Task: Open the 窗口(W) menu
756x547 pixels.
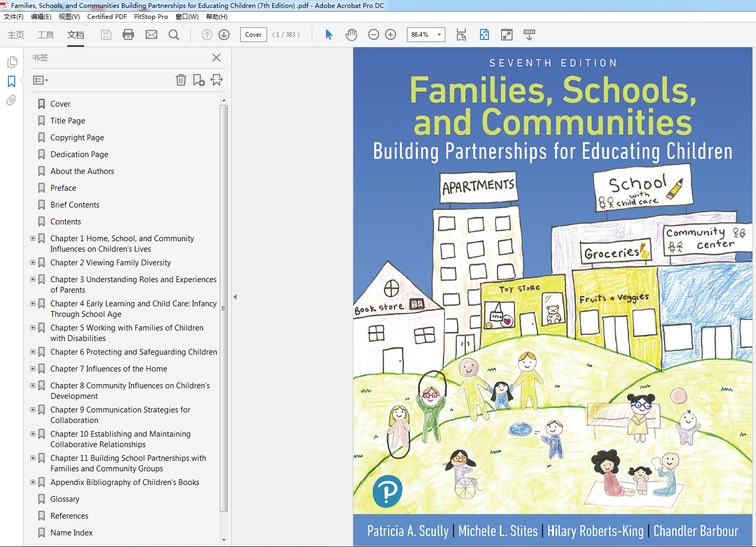Action: (x=187, y=17)
